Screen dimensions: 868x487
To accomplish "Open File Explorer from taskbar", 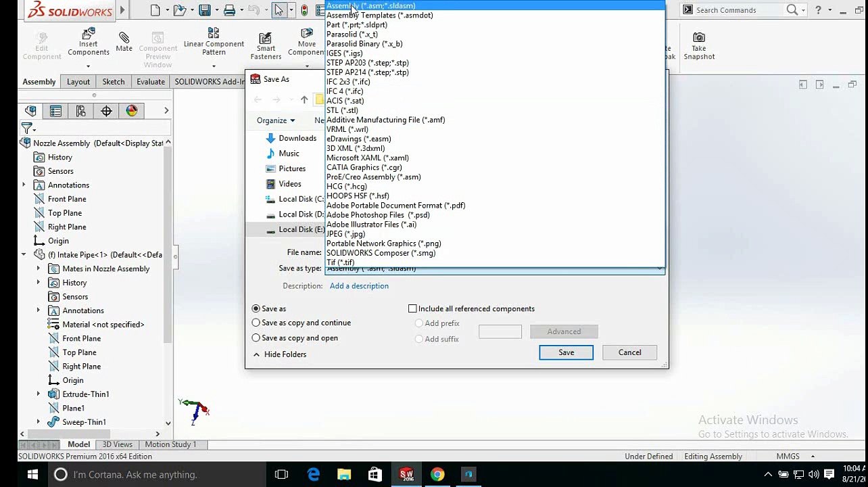I will click(x=344, y=474).
